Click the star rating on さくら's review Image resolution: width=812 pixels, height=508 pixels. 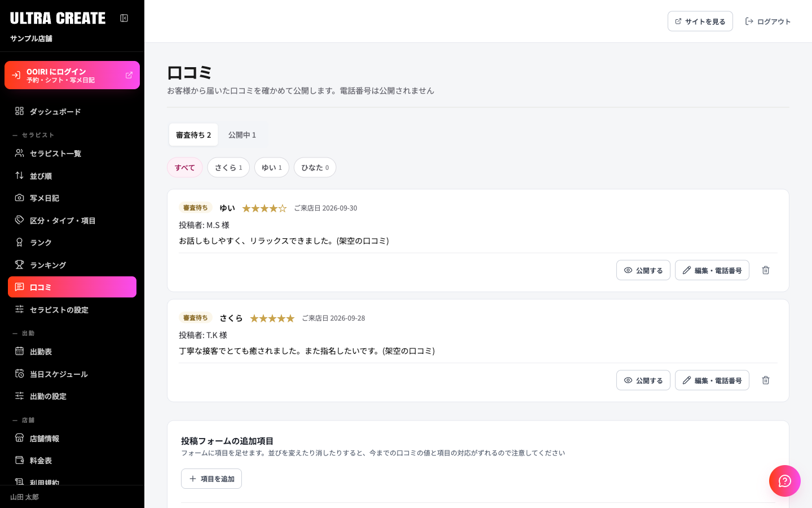(x=272, y=318)
